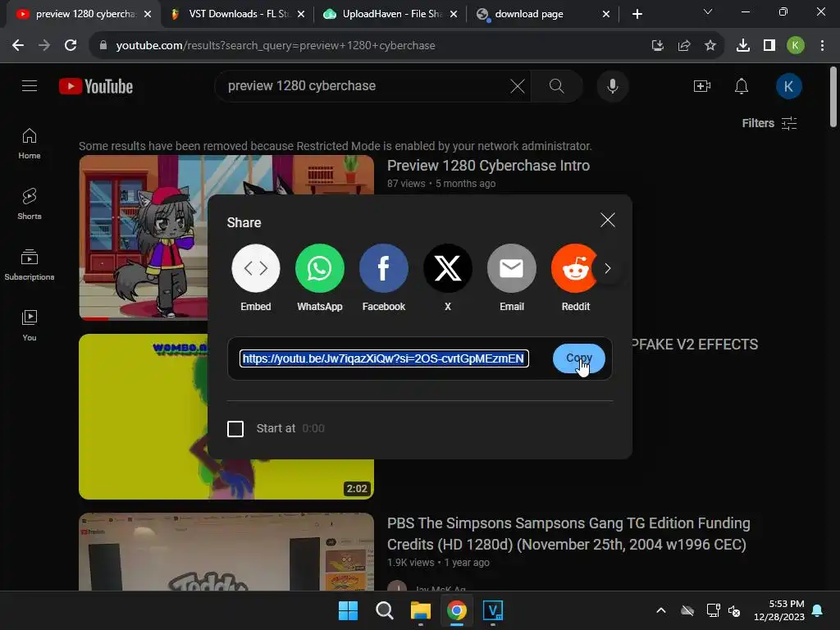Image resolution: width=840 pixels, height=630 pixels.
Task: Open You section in sidebar
Action: point(30,325)
